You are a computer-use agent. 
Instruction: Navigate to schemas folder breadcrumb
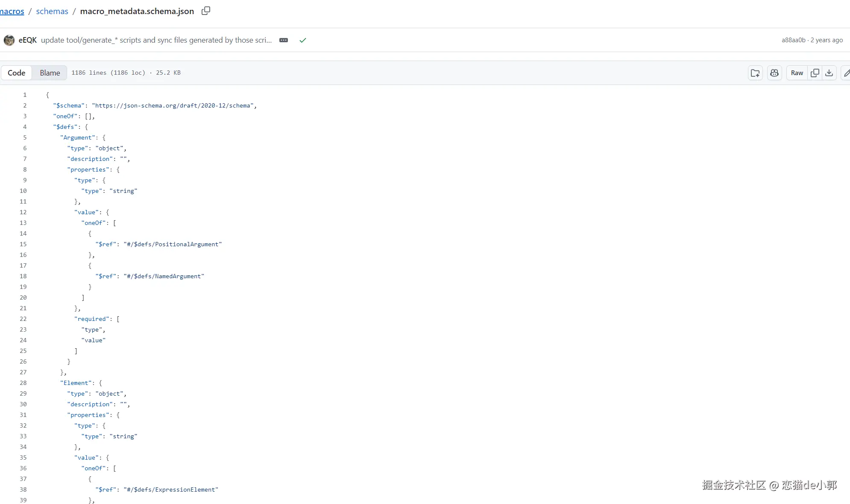52,11
